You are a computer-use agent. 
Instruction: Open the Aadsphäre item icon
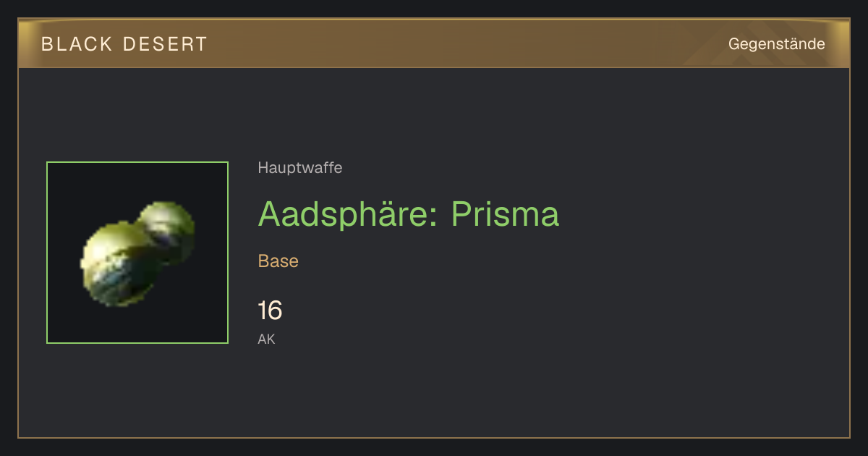click(x=137, y=253)
